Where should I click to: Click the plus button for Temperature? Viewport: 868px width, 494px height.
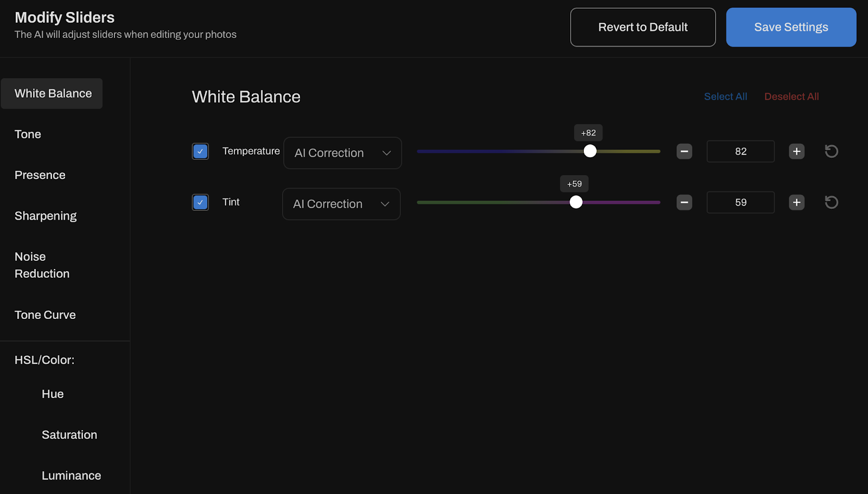[796, 151]
